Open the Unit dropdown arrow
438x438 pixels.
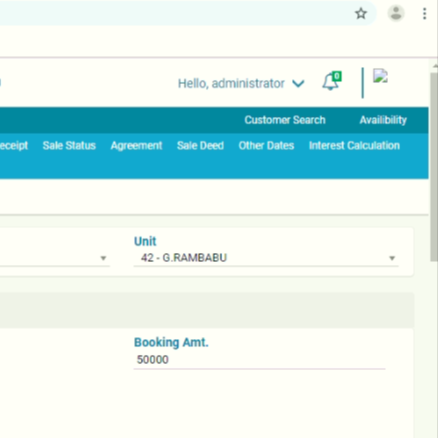392,258
